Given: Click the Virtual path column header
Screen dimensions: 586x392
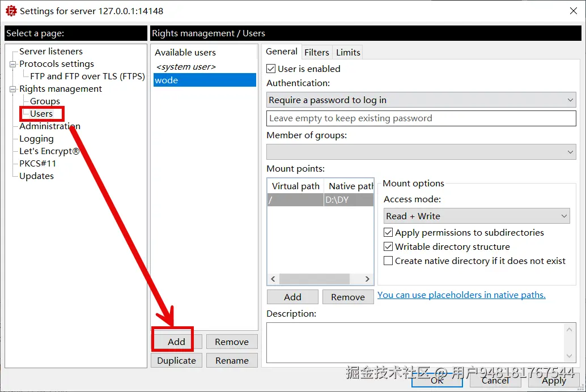Looking at the screenshot, I should coord(296,186).
